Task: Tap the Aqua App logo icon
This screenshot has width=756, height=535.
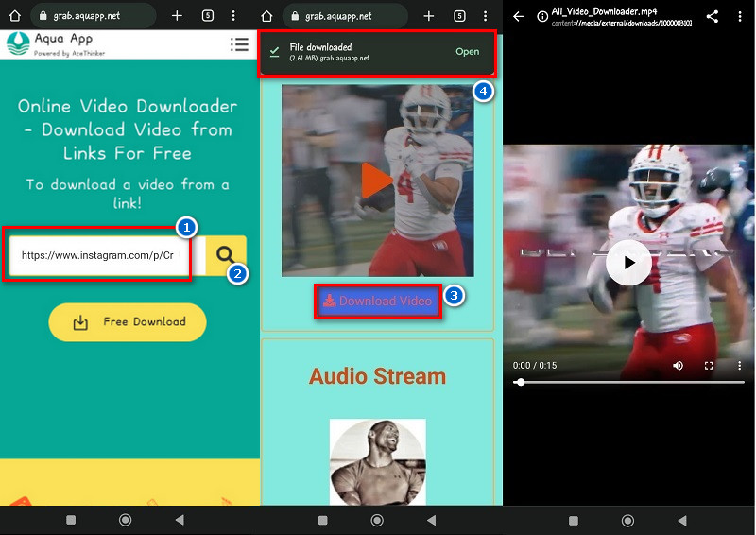Action: tap(18, 44)
